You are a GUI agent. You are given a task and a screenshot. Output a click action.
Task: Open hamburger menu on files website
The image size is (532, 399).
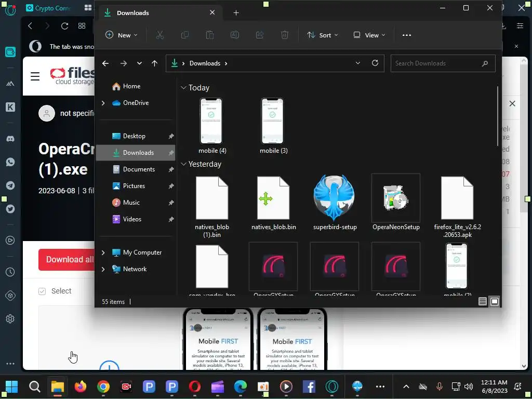pos(35,76)
